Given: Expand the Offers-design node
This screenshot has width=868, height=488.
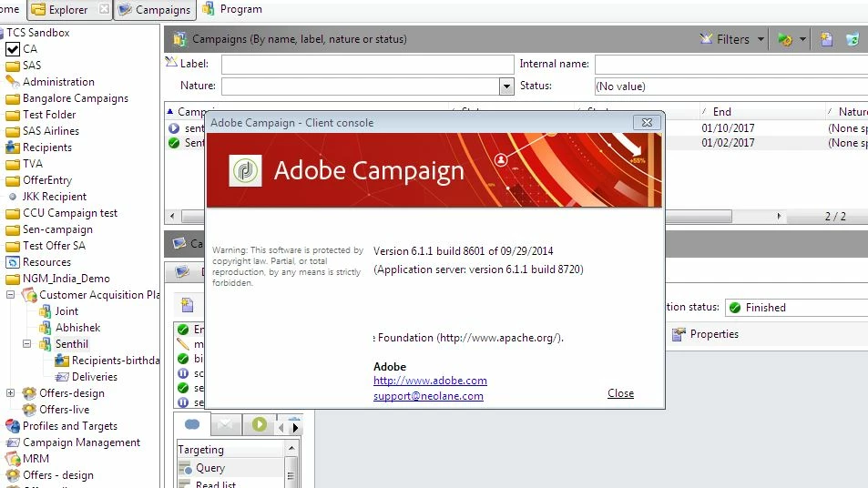Looking at the screenshot, I should [x=10, y=392].
